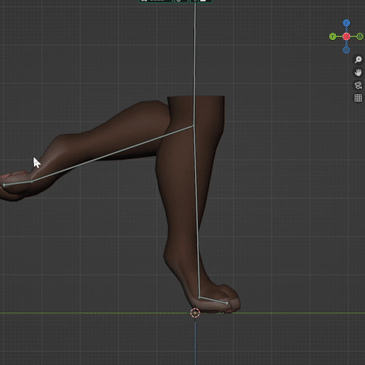Toggle the camera view icon
The image size is (365, 365).
(x=358, y=85)
